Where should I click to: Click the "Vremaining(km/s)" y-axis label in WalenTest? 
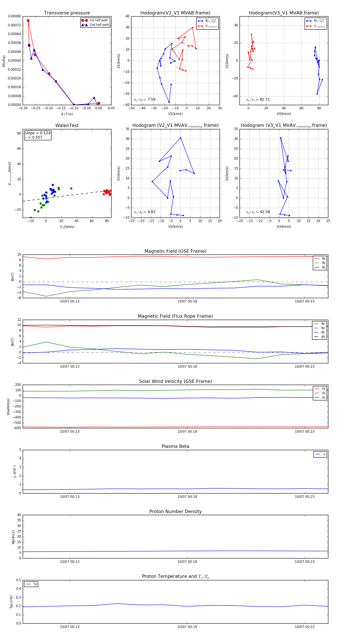tap(10, 173)
